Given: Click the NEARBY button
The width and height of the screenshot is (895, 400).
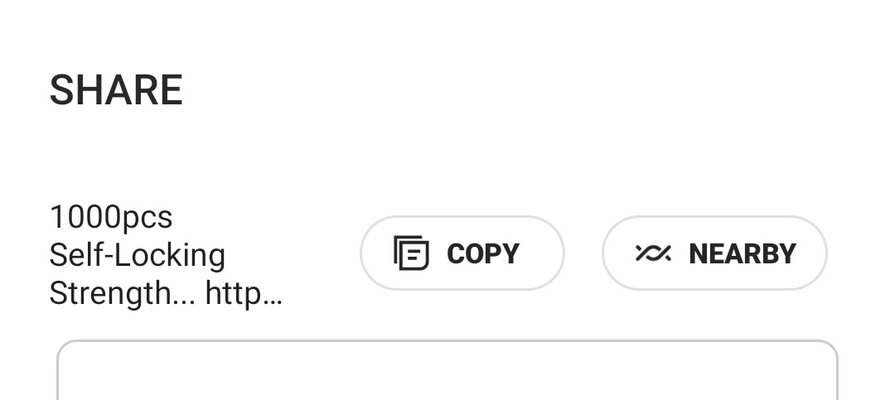Looking at the screenshot, I should tap(715, 253).
